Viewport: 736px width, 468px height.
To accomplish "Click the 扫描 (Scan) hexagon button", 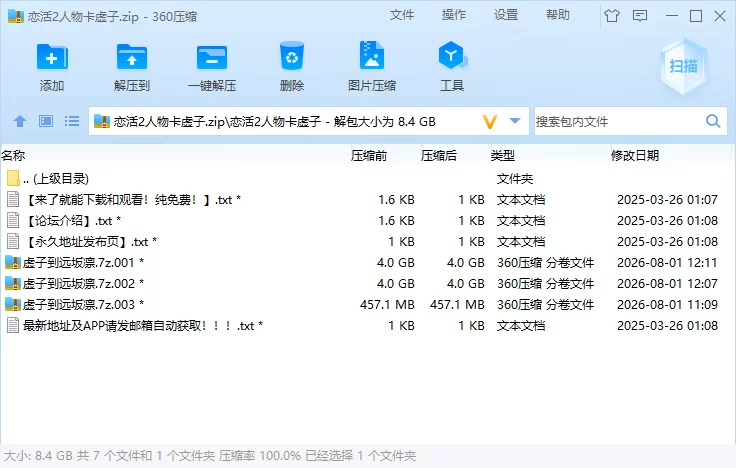I will (x=683, y=66).
